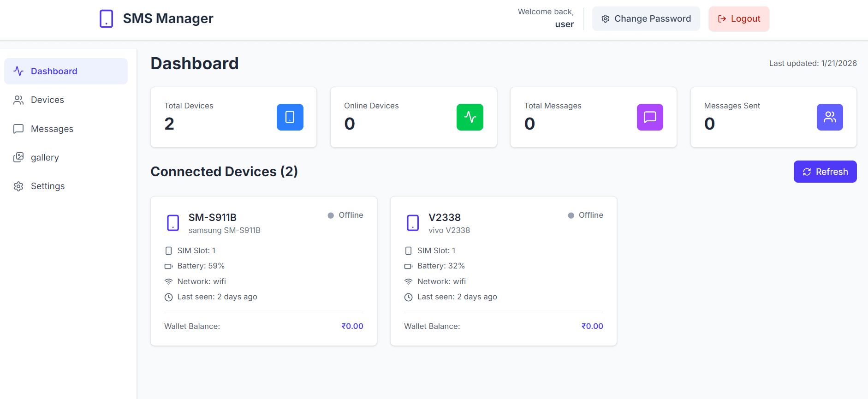This screenshot has height=399, width=868.
Task: Log out using the Logout button
Action: tap(738, 19)
